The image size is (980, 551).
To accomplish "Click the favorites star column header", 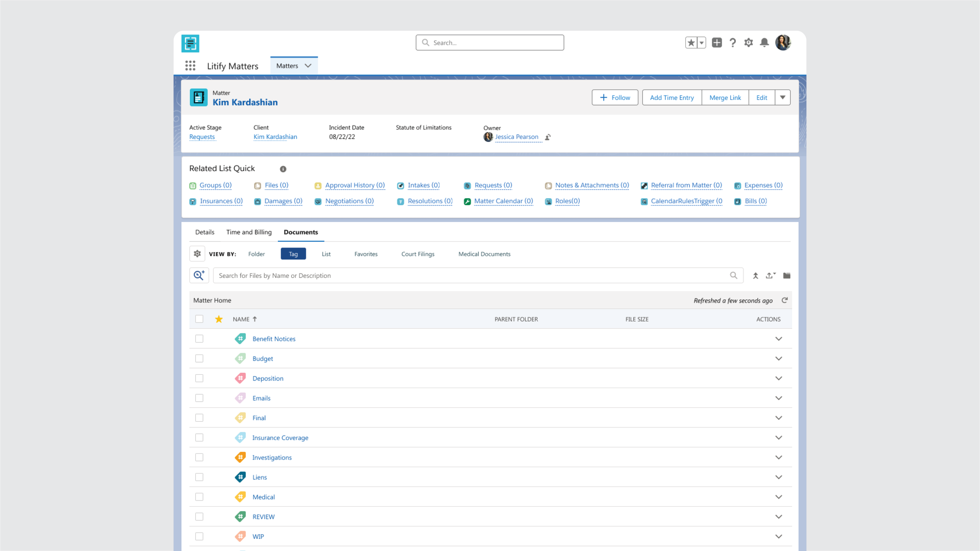I will (219, 319).
